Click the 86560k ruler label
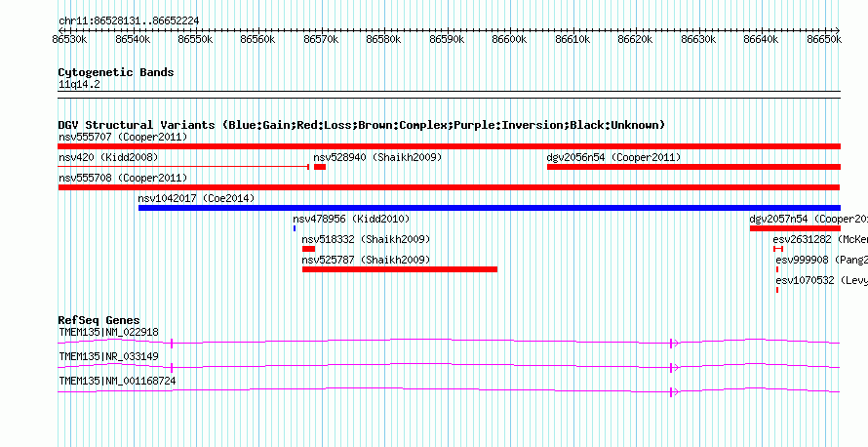This screenshot has width=868, height=447. [258, 40]
